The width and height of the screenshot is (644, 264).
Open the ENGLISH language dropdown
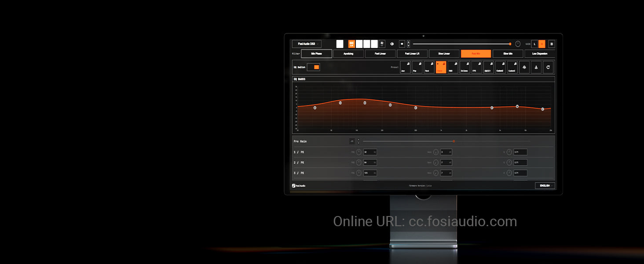click(545, 186)
